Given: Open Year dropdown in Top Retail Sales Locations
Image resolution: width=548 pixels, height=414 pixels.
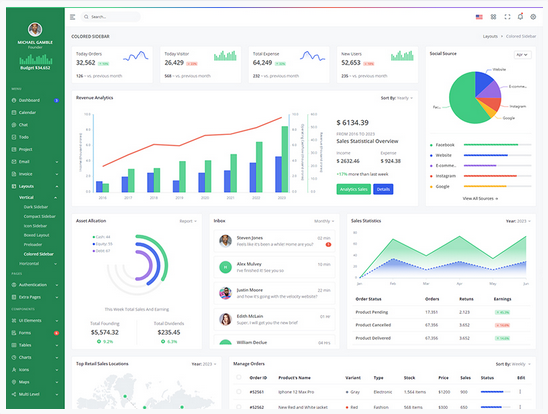Looking at the screenshot, I should point(204,364).
